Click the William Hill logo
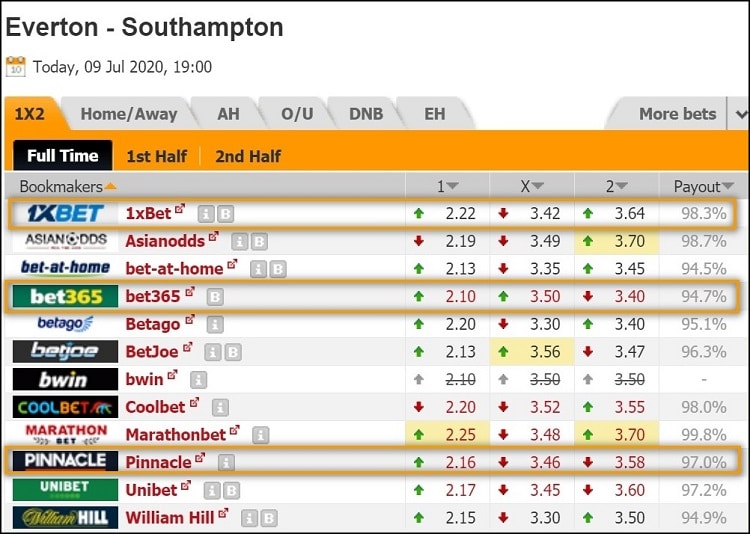 pos(65,518)
